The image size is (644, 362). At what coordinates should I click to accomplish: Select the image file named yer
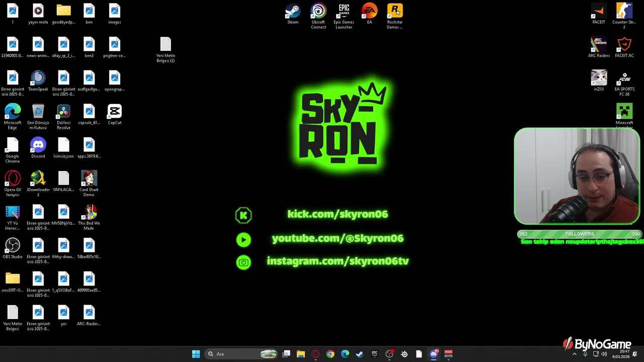click(x=63, y=316)
